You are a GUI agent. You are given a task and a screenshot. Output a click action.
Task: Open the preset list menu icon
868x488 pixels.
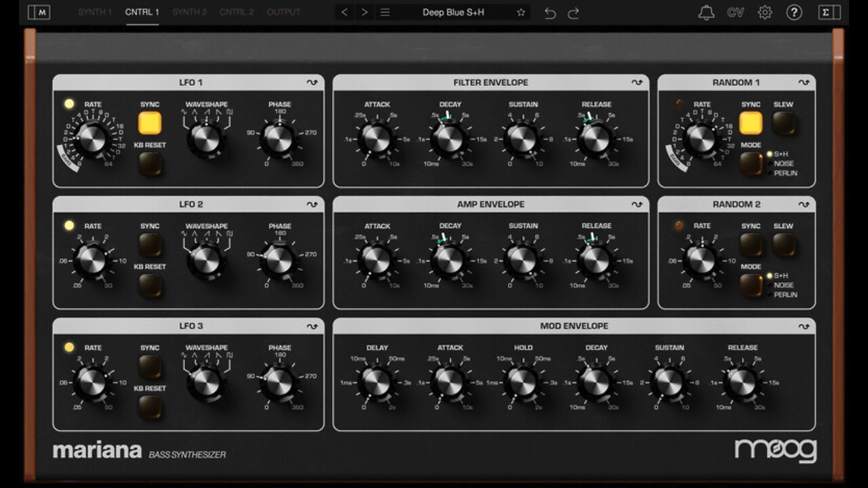(385, 12)
